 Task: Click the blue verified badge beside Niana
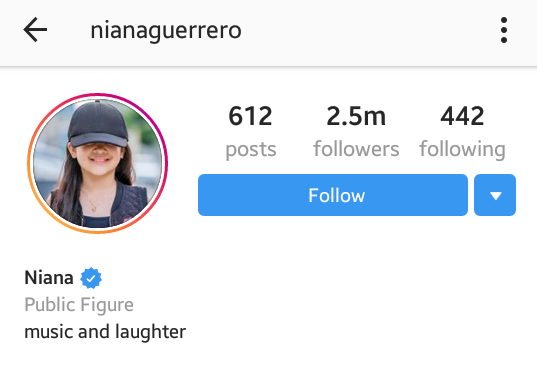[91, 278]
